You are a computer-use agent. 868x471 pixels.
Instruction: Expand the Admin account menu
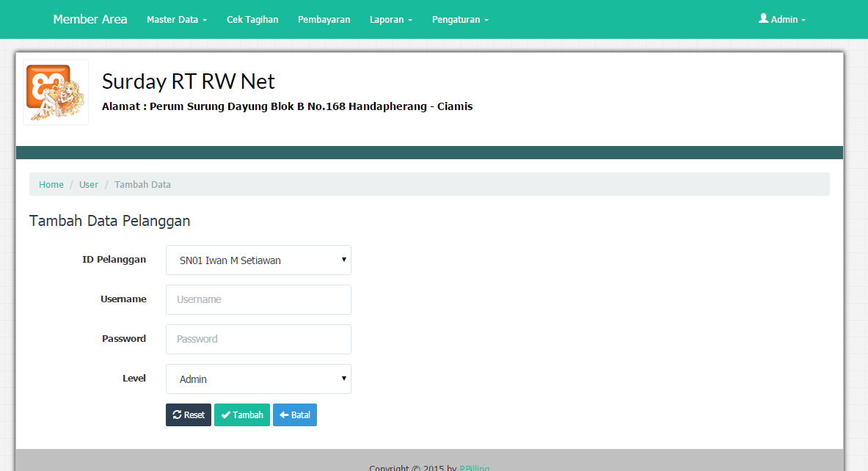click(782, 19)
